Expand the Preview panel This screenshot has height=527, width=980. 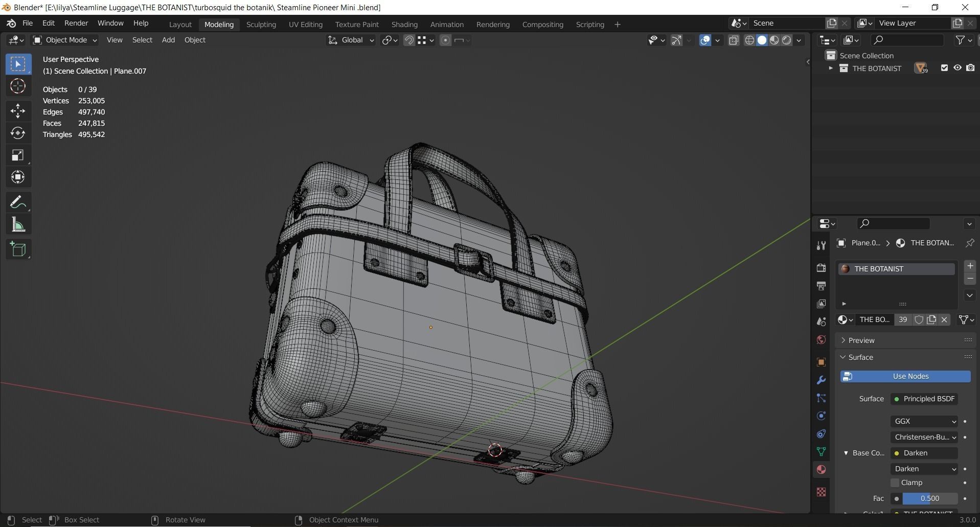[844, 340]
